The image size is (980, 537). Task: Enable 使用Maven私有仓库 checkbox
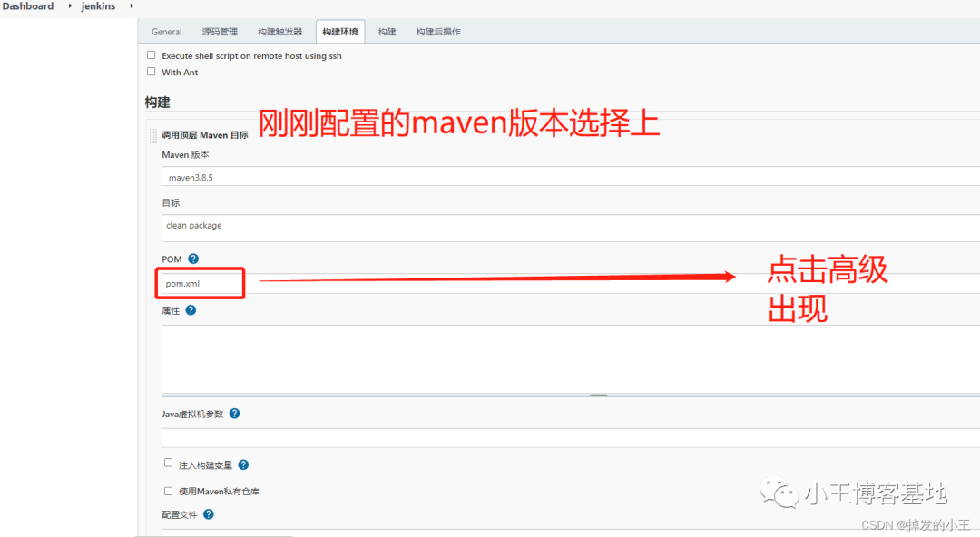click(168, 491)
